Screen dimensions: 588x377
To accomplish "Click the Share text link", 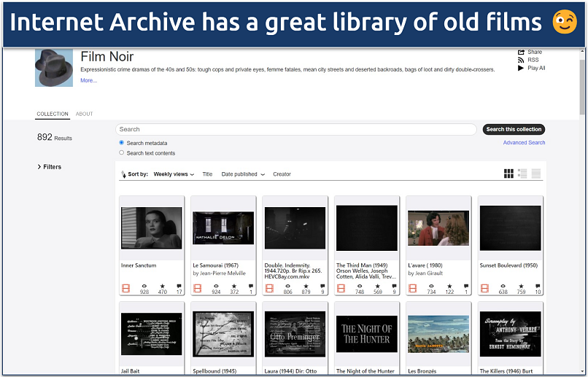I will [x=534, y=52].
